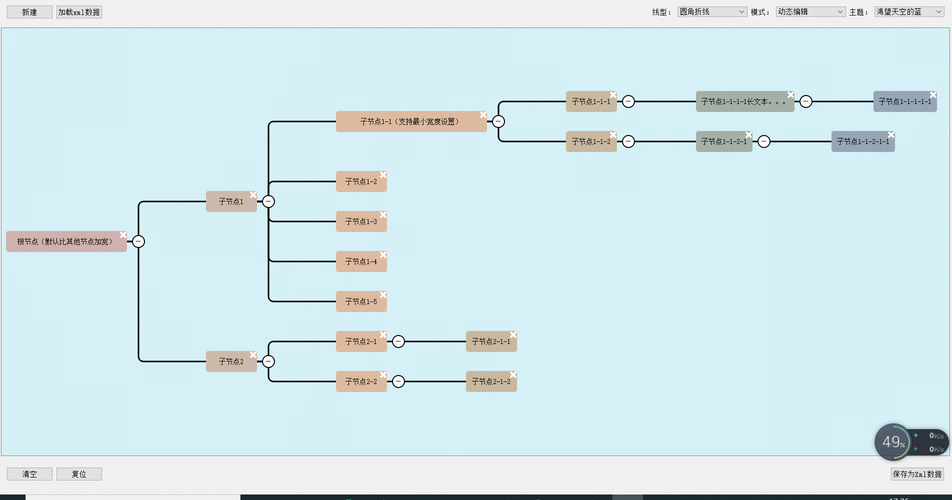Collapse the 子节点1-1 wide node branch

click(498, 121)
